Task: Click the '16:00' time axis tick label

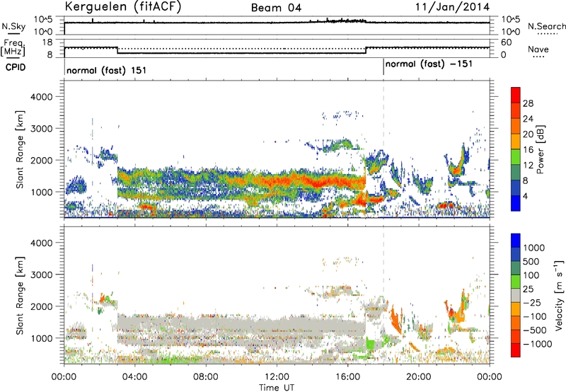Action: tap(347, 377)
